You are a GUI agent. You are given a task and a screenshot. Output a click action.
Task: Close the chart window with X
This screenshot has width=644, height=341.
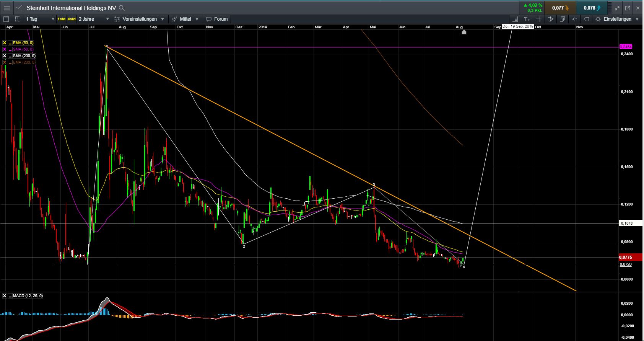click(637, 8)
